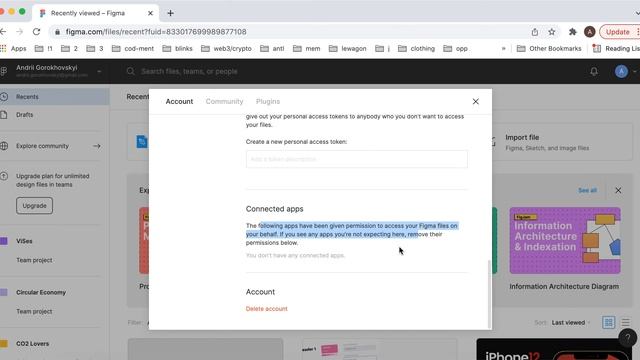Close the Recently viewed – Figma tab
This screenshot has height=360, width=640.
tap(150, 13)
